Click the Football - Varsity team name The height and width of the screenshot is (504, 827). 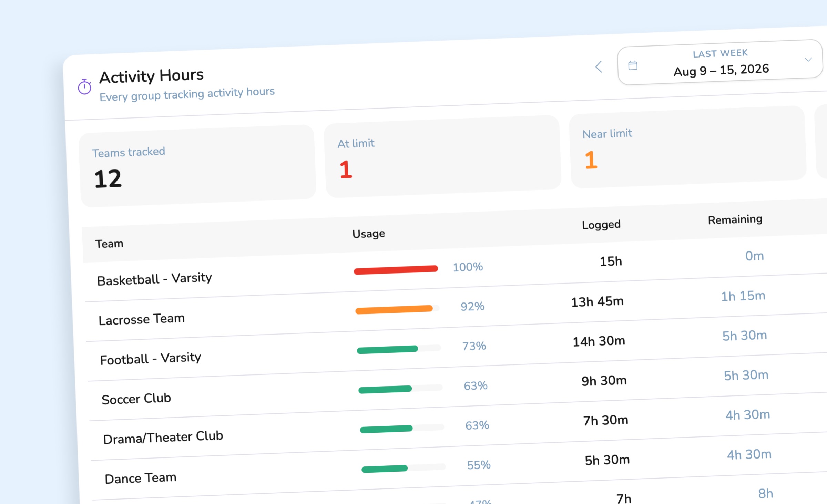click(151, 358)
